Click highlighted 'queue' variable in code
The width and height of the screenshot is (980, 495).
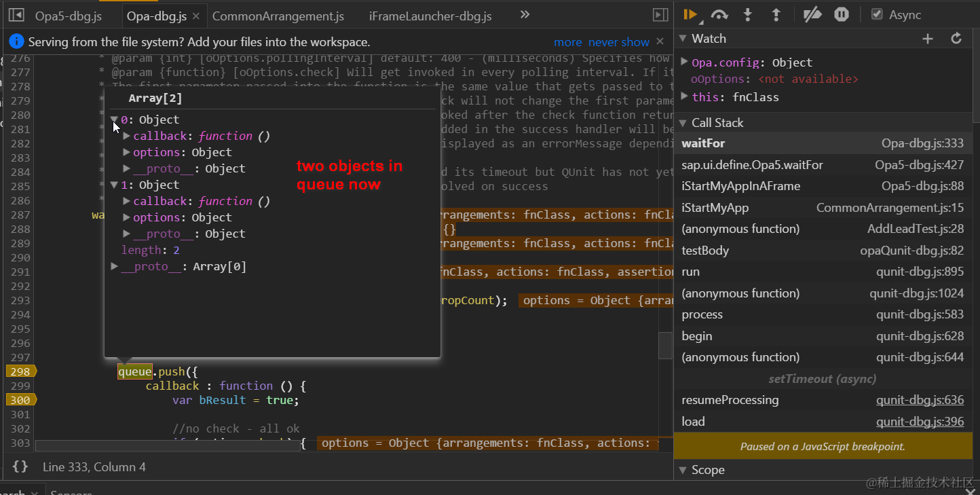coord(135,371)
